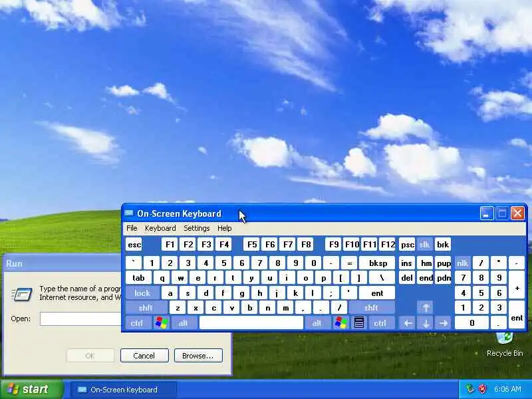This screenshot has width=532, height=399.
Task: Click the numpad 5 key
Action: click(481, 293)
